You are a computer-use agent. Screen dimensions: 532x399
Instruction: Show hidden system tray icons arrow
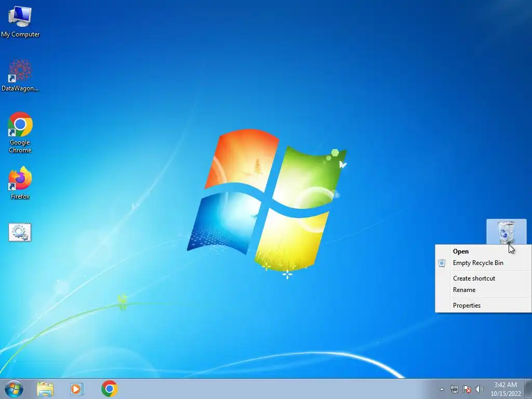[442, 389]
